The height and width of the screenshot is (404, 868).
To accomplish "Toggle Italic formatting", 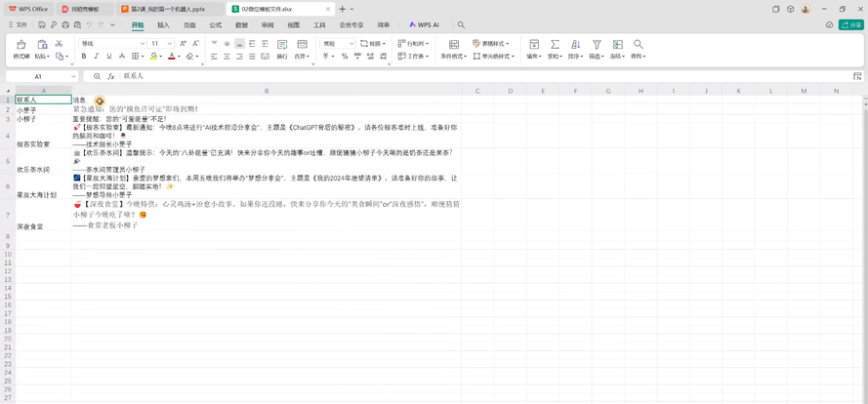I will (97, 57).
